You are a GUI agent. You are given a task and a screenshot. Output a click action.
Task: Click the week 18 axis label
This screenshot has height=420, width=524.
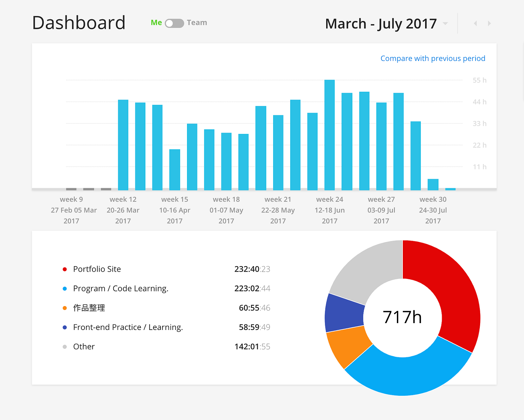(x=226, y=199)
